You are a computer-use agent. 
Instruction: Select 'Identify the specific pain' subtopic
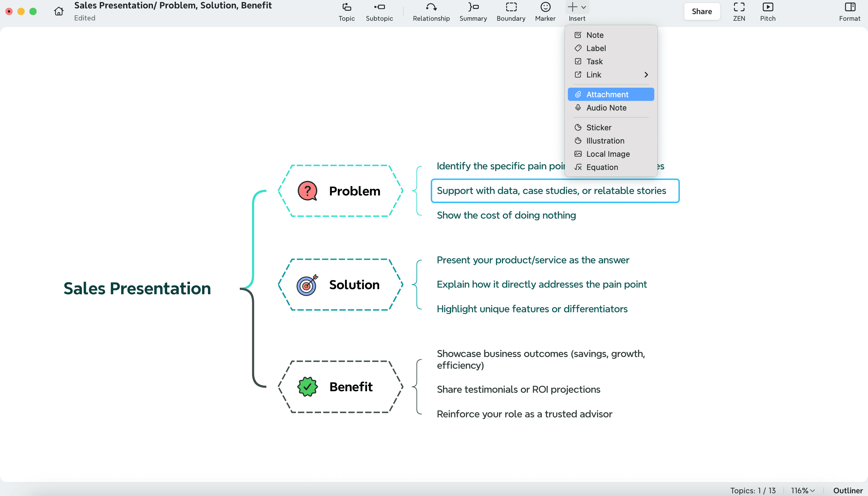[x=500, y=166]
